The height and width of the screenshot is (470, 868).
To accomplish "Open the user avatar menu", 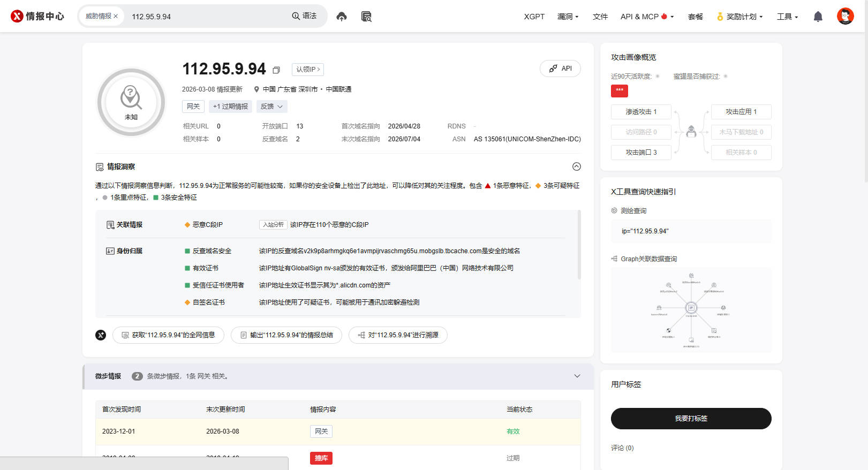I will click(846, 16).
